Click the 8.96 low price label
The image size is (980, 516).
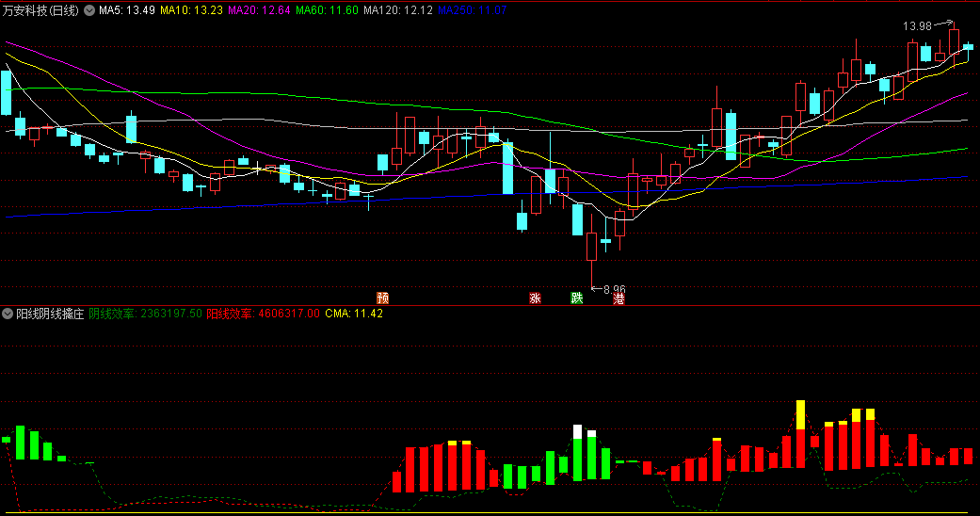pos(615,290)
